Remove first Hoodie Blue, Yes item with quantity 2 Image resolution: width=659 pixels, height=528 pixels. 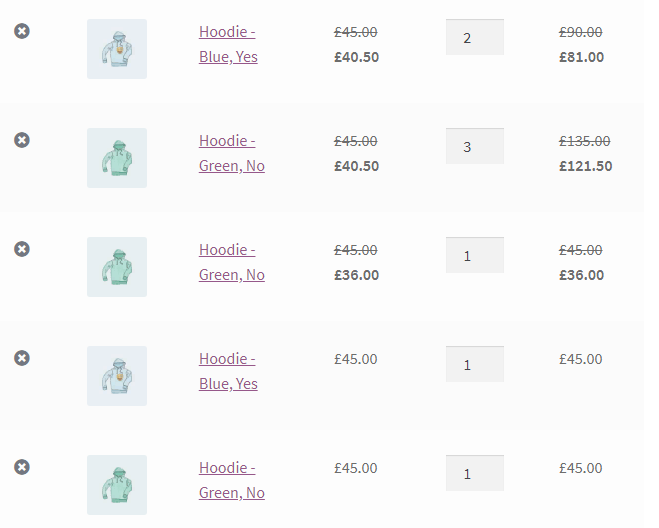(22, 31)
